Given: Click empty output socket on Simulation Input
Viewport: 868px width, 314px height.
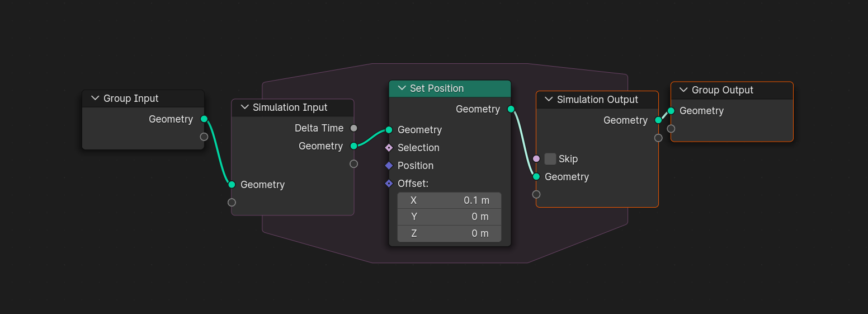Looking at the screenshot, I should point(353,164).
